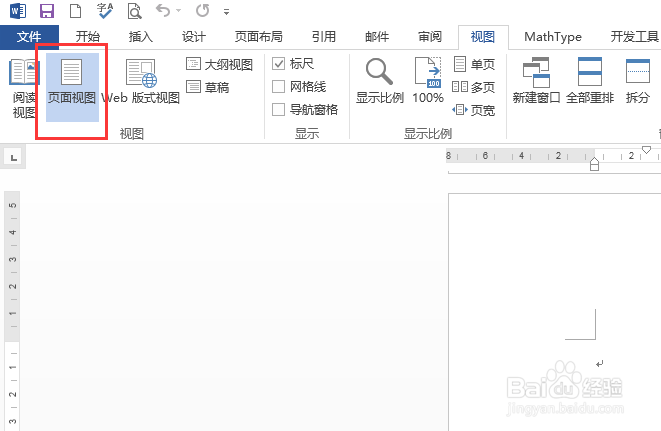Open the MathType tab
The width and height of the screenshot is (661, 431).
tap(553, 37)
